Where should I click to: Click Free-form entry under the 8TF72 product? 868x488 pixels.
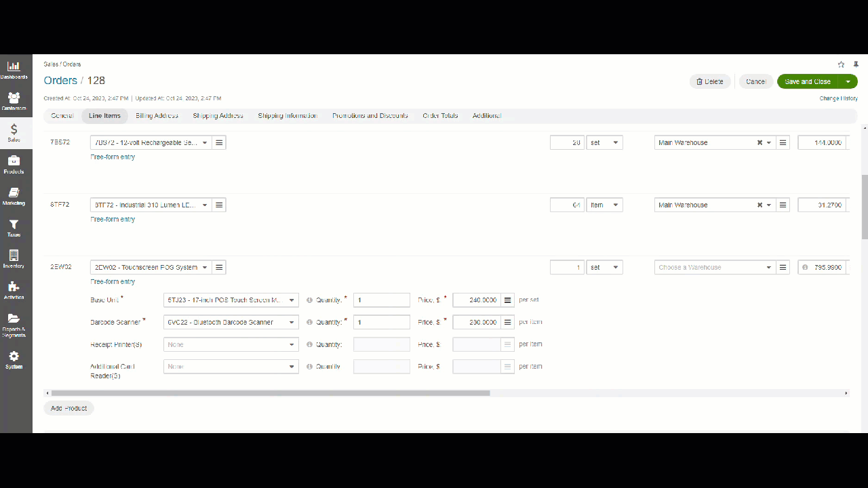click(x=113, y=219)
